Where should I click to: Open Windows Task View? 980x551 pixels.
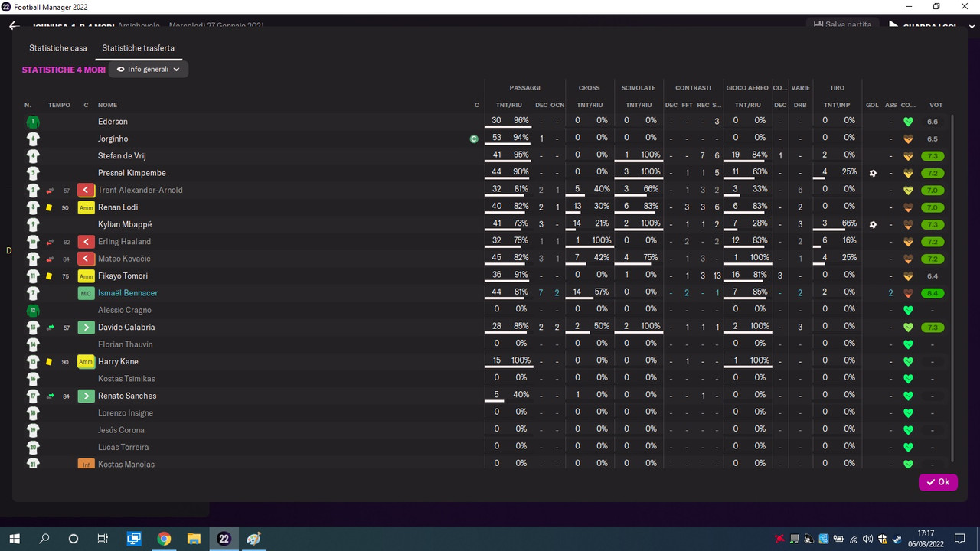[x=103, y=539]
